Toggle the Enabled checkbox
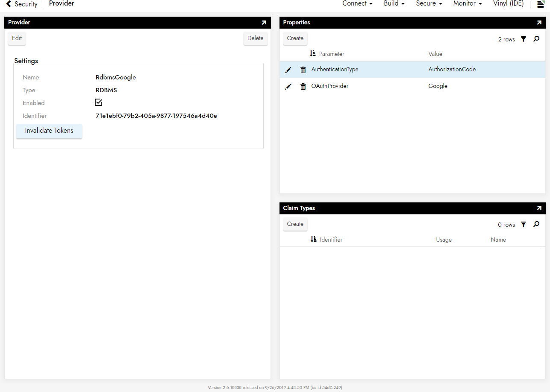The image size is (550, 392). (x=99, y=102)
